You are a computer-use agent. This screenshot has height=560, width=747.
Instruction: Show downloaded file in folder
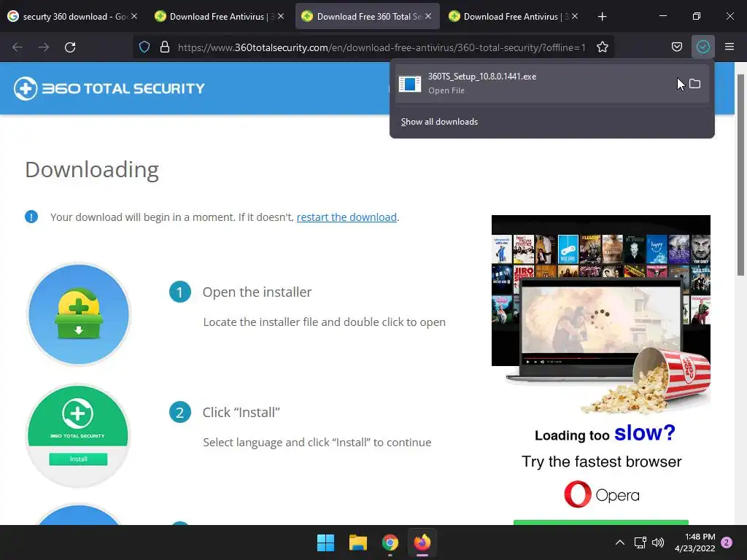694,84
